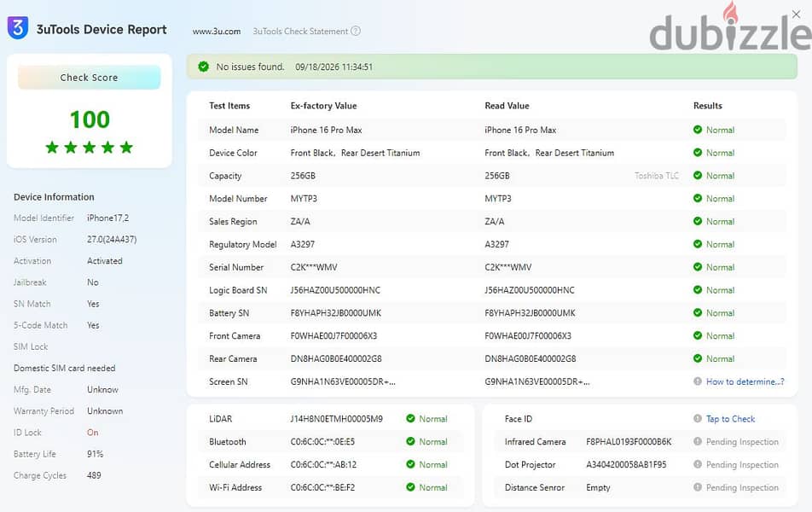Click the green check icon in Regulatory Model row
This screenshot has height=512, width=812.
point(698,243)
